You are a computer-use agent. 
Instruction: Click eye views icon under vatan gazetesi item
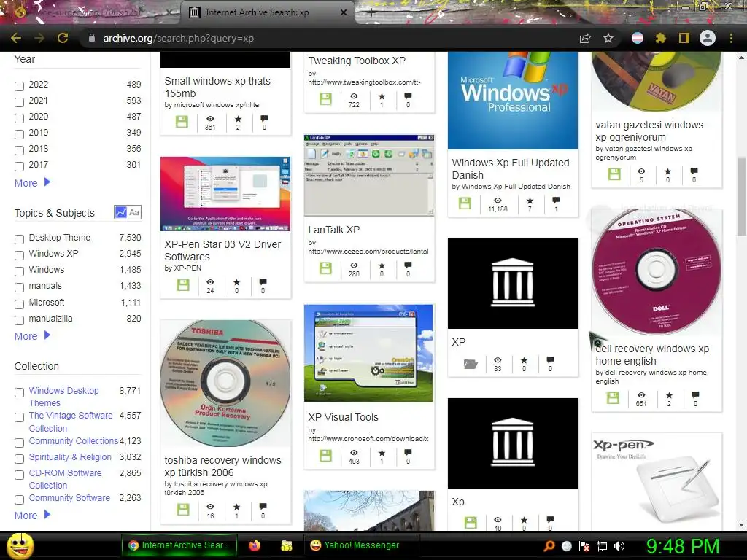point(641,171)
